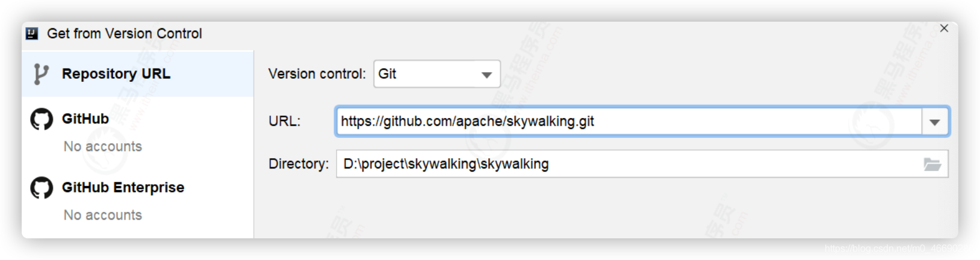Click into the URL text field

coord(628,122)
